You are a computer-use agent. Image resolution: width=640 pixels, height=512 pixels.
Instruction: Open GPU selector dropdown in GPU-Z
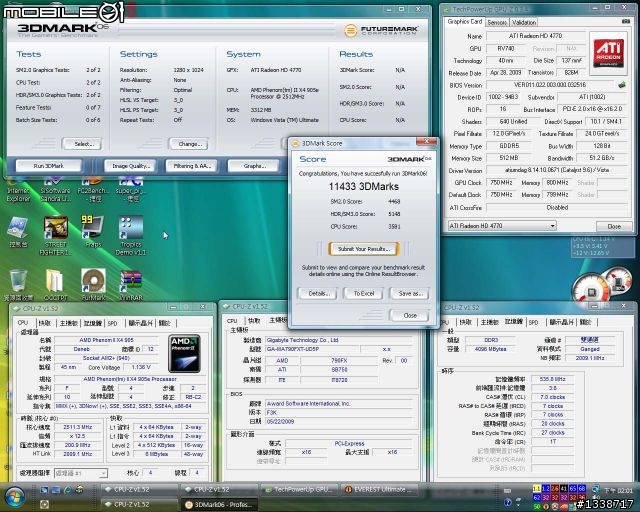click(x=502, y=225)
